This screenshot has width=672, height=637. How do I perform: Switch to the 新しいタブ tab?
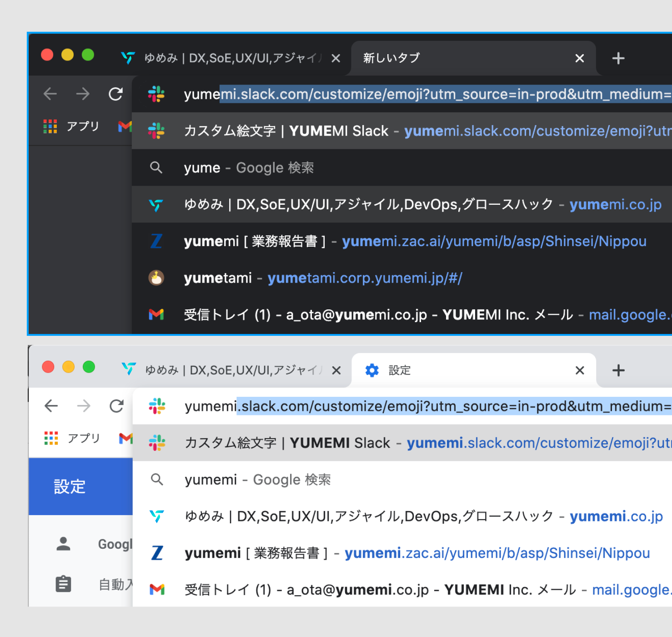[455, 58]
